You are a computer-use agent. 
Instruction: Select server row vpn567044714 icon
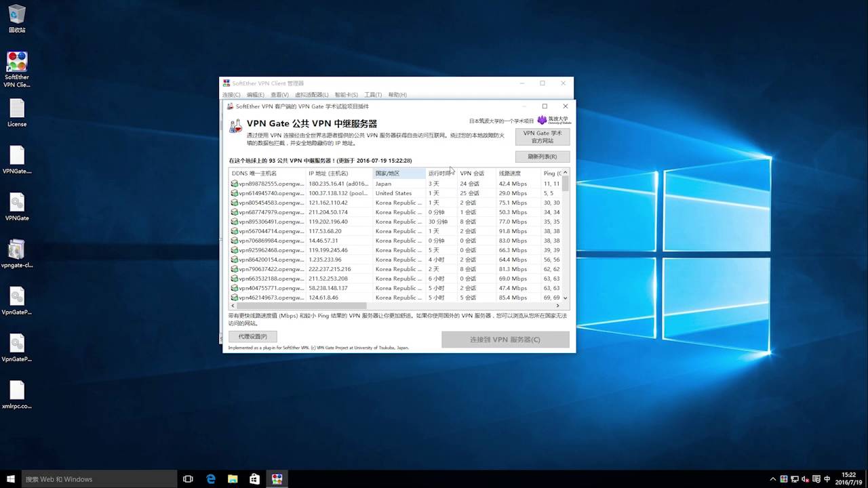235,231
